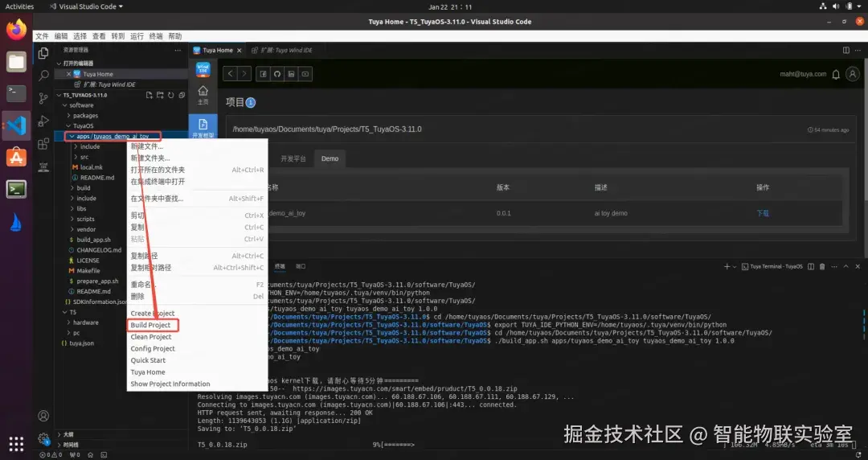Expand the libs folder in the explorer
This screenshot has width=868, height=460.
81,208
